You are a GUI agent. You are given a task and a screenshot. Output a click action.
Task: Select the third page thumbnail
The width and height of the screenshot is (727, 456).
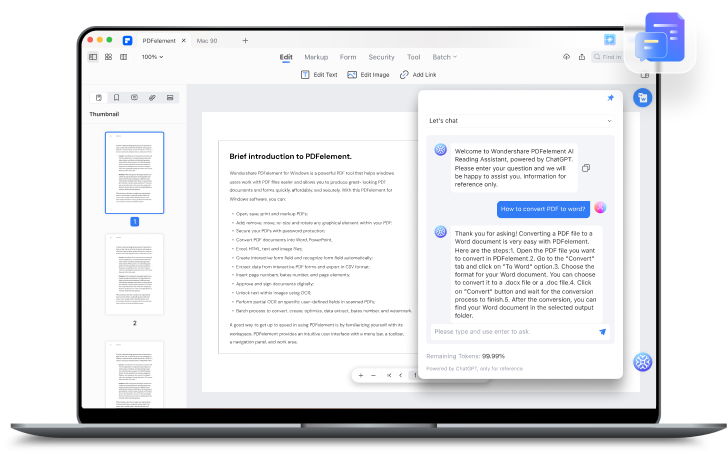[134, 375]
